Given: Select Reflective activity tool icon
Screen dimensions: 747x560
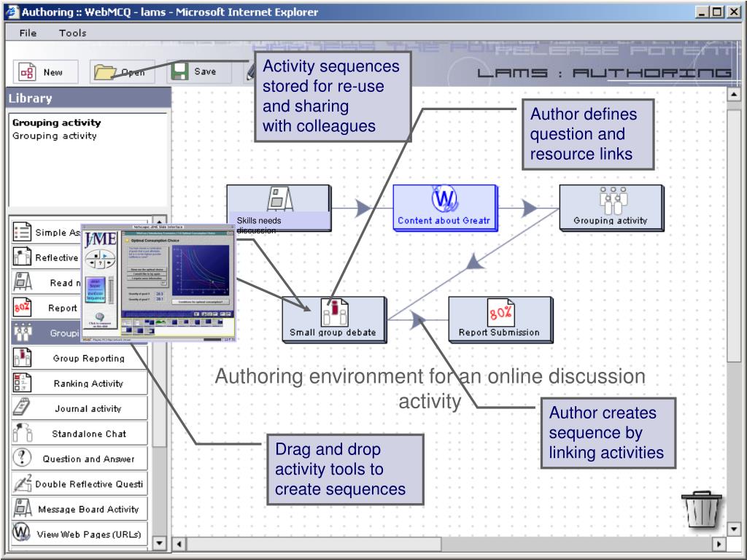Looking at the screenshot, I should coord(22,257).
